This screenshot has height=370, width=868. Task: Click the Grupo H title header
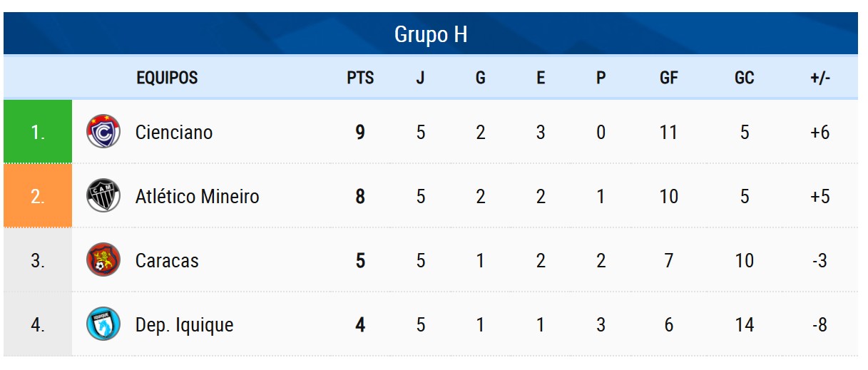tap(431, 34)
